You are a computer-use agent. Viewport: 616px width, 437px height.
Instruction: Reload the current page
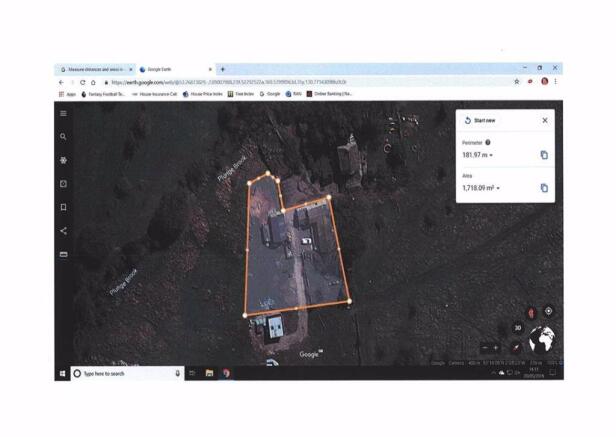coord(82,83)
